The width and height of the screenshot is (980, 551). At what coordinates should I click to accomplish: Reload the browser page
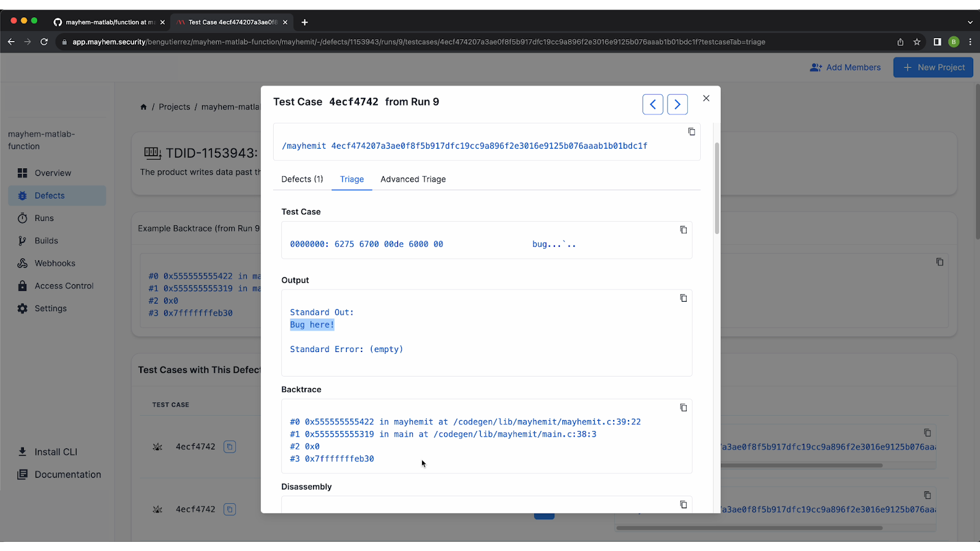(x=44, y=42)
